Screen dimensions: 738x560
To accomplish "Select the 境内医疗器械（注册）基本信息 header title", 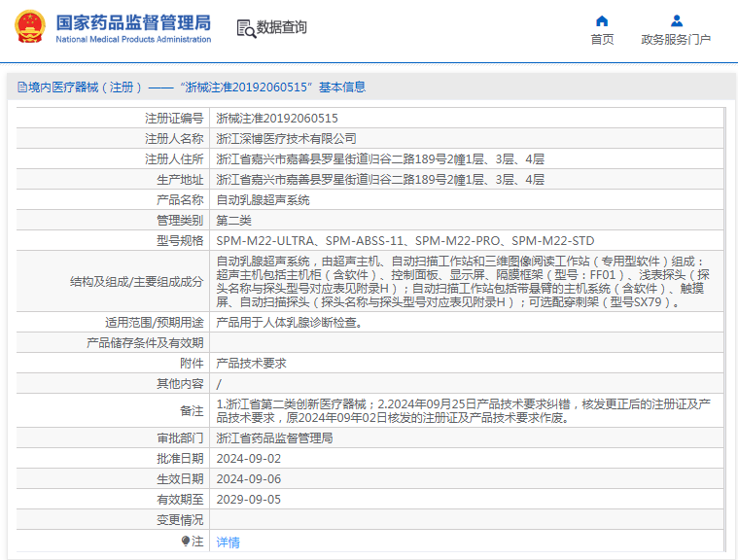I will point(192,87).
